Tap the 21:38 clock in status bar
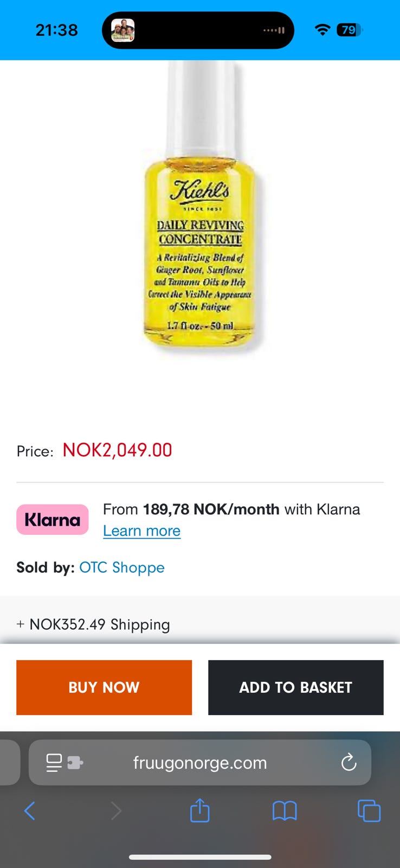This screenshot has height=868, width=400. (57, 30)
